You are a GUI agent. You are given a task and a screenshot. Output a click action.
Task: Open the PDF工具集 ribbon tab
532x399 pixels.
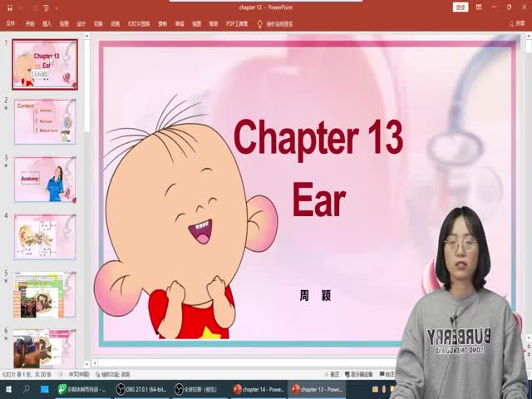(237, 24)
